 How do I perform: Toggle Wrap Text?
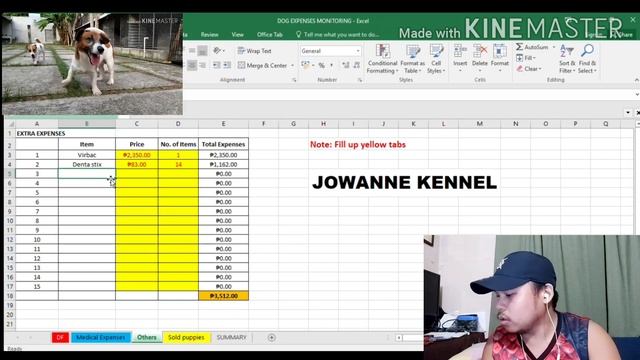254,51
